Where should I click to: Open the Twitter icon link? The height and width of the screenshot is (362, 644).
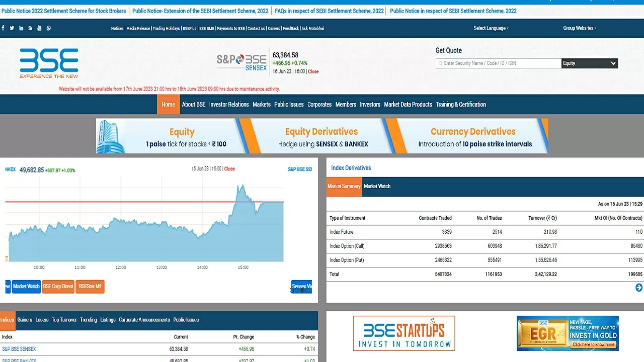coord(12,28)
